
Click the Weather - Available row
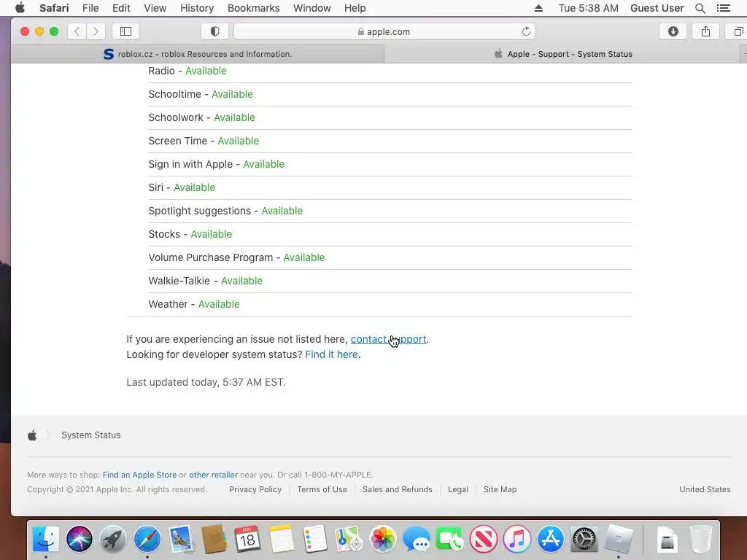(390, 304)
